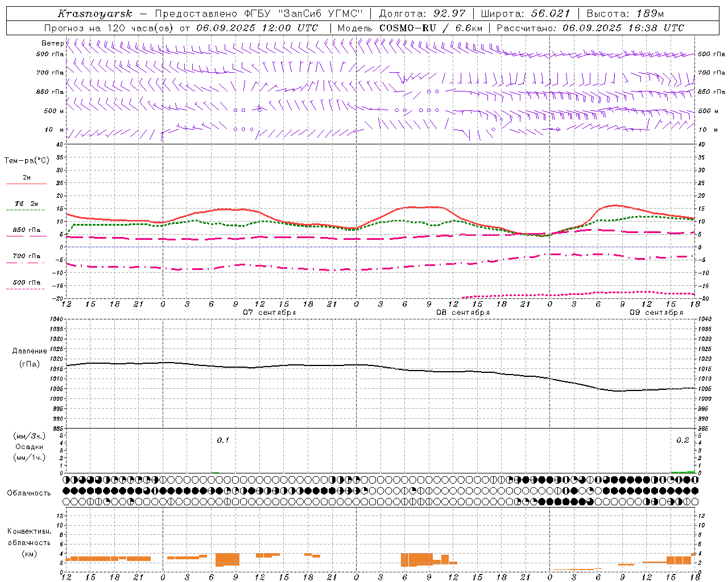Click the 'Облачность' cloudiness row label
The image size is (728, 582).
pyautogui.click(x=29, y=493)
